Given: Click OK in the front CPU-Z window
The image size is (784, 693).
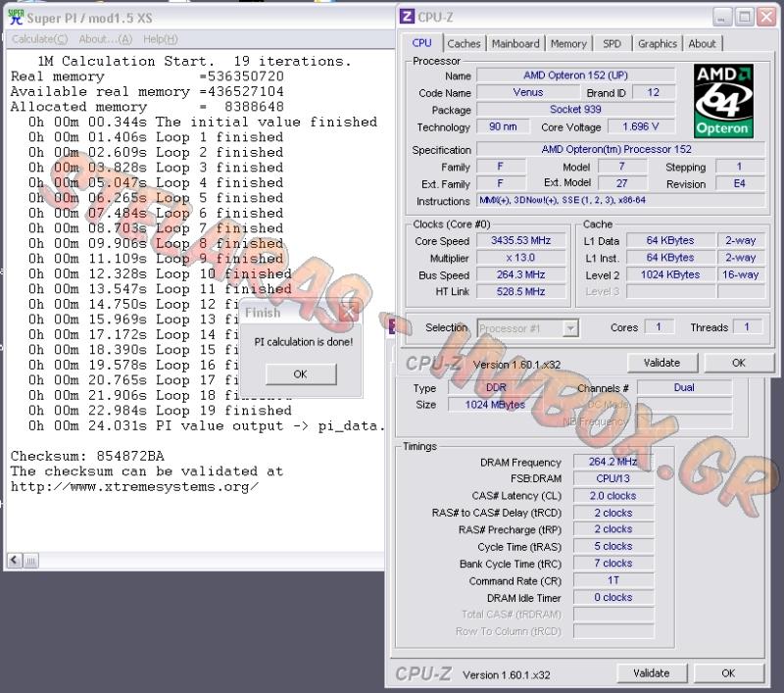Looking at the screenshot, I should tap(739, 363).
